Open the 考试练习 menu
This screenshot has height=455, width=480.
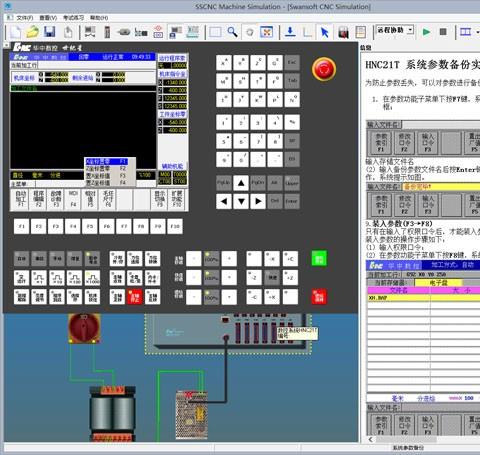[73, 18]
